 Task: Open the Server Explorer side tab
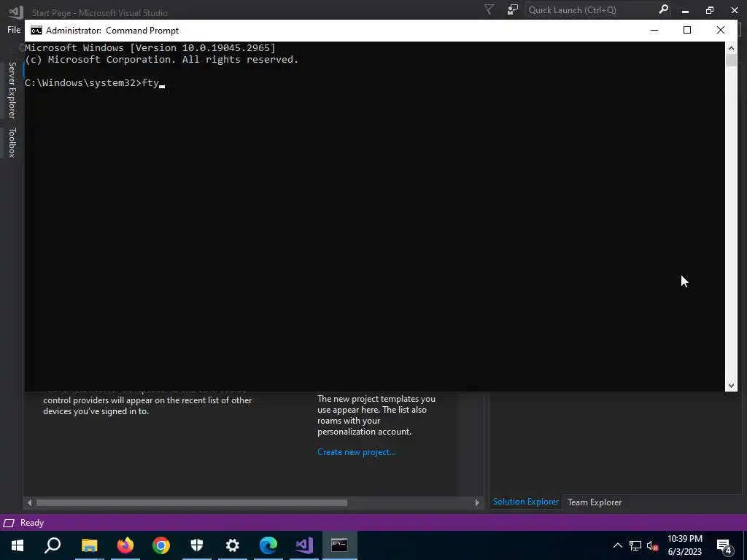coord(12,90)
